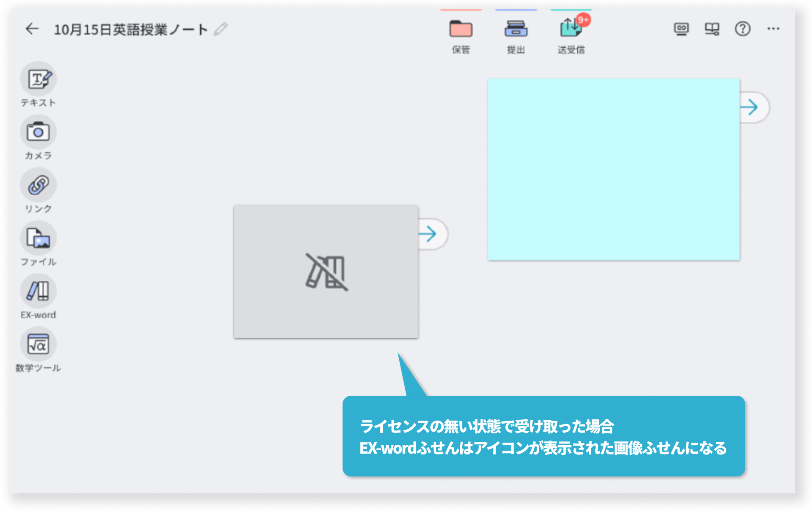Click the screen sharing monitor icon
The height and width of the screenshot is (520, 812).
[681, 29]
